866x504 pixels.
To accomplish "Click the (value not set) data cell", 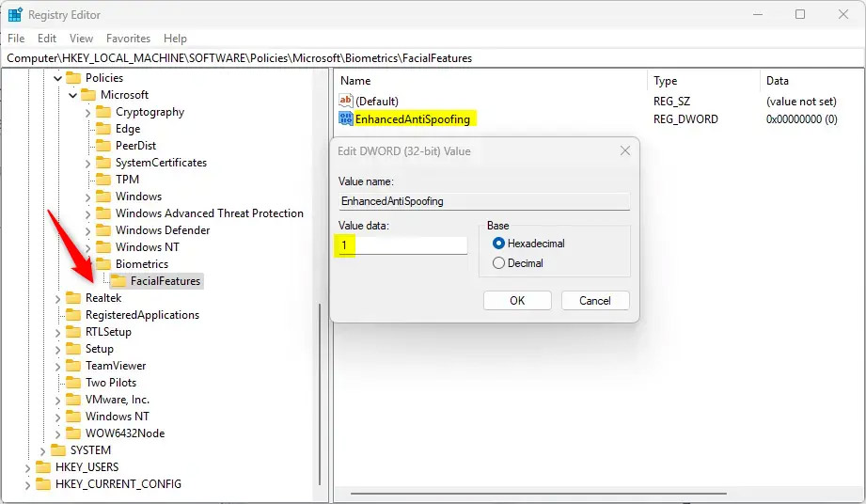I will point(801,101).
